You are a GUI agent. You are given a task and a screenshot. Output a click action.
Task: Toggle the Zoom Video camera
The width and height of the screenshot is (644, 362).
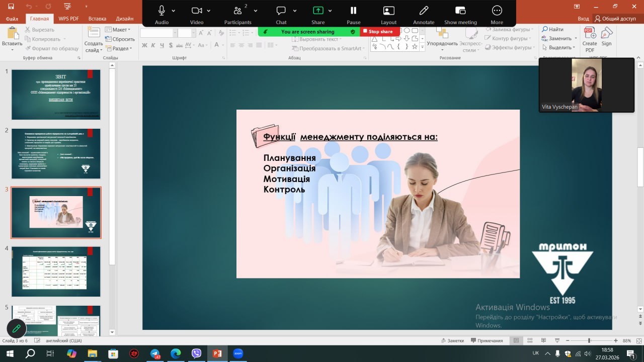[196, 11]
